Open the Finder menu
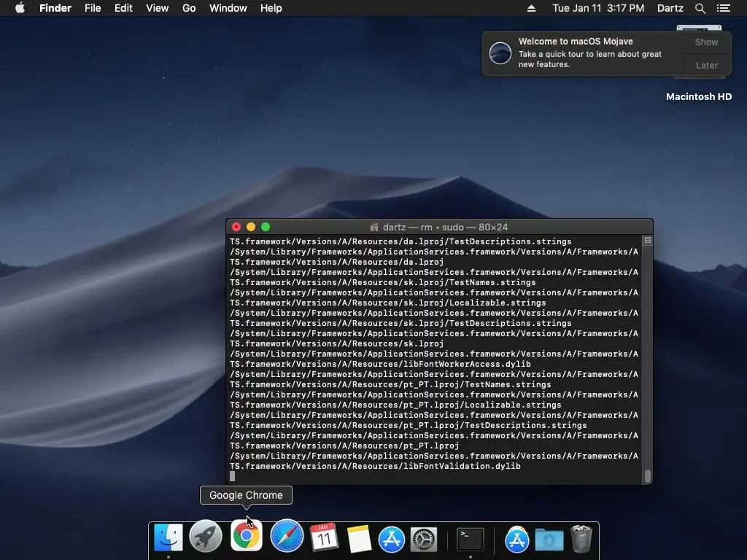Image resolution: width=747 pixels, height=560 pixels. [55, 8]
